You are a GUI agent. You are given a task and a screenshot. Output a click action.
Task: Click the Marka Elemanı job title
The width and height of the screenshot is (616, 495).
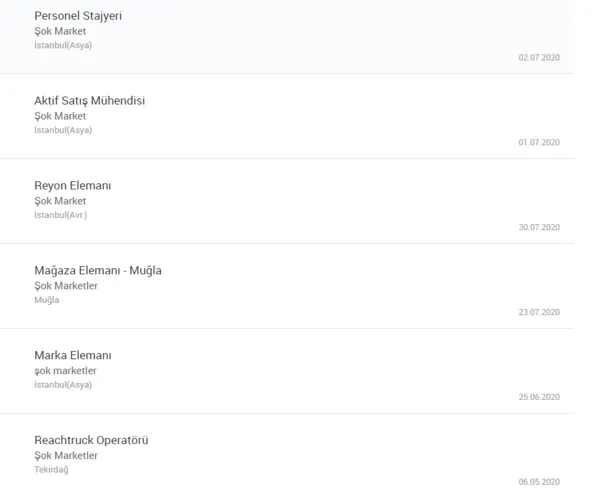click(x=72, y=356)
